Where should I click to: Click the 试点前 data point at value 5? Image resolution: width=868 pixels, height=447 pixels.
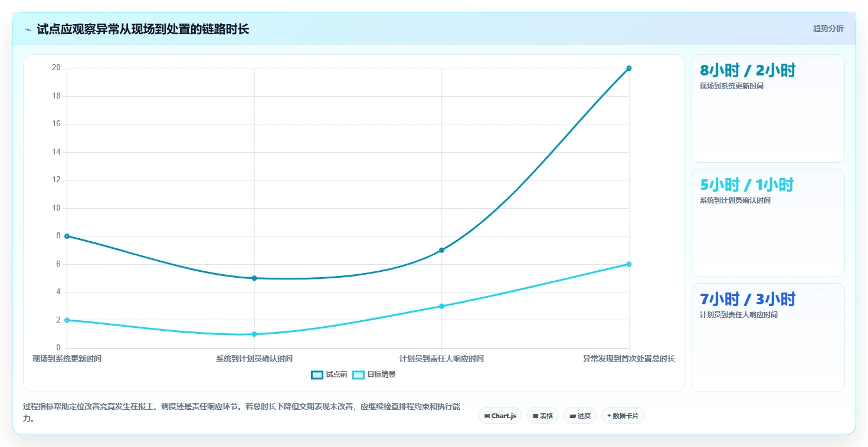point(254,278)
